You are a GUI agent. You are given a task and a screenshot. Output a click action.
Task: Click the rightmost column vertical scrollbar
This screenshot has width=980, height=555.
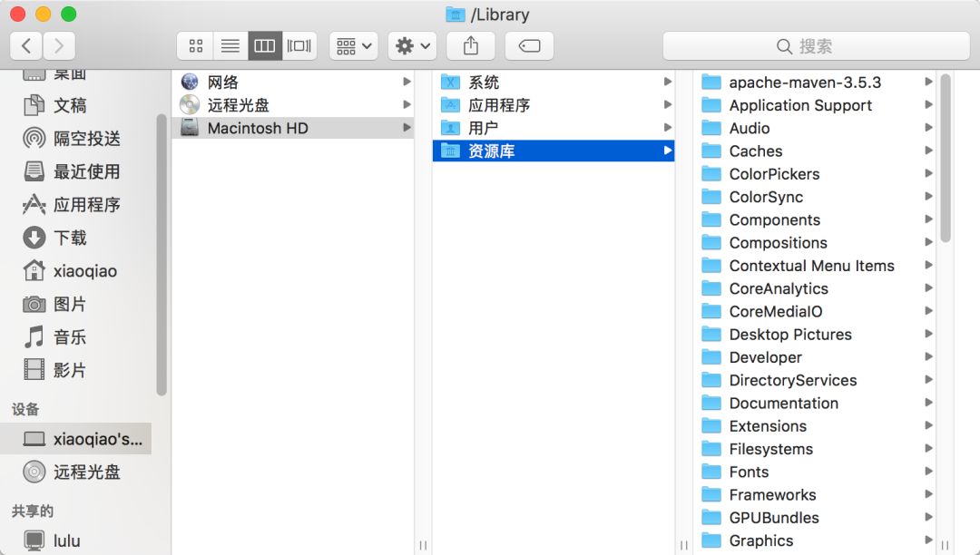coord(945,159)
